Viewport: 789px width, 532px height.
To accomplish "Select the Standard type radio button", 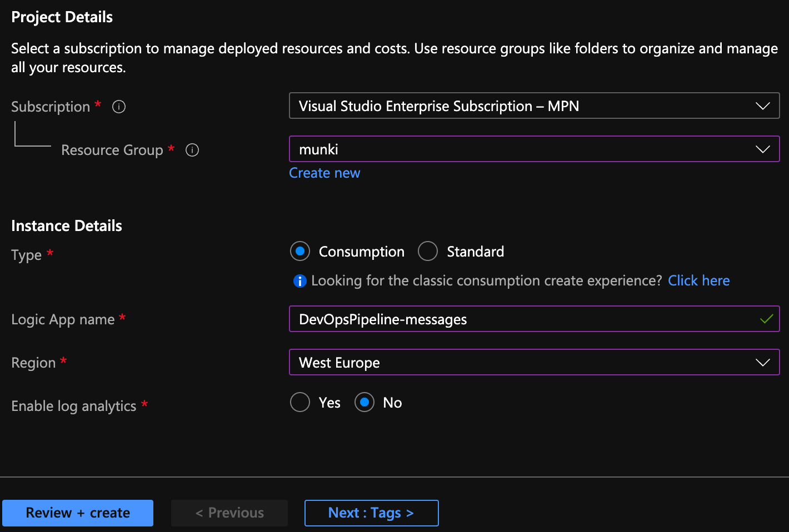I will click(428, 252).
